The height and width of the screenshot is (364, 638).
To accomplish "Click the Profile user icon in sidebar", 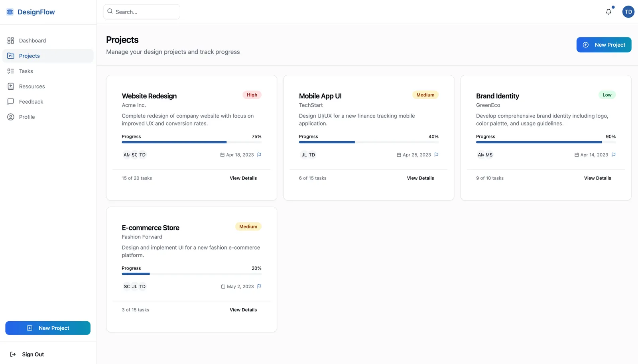I will click(11, 117).
